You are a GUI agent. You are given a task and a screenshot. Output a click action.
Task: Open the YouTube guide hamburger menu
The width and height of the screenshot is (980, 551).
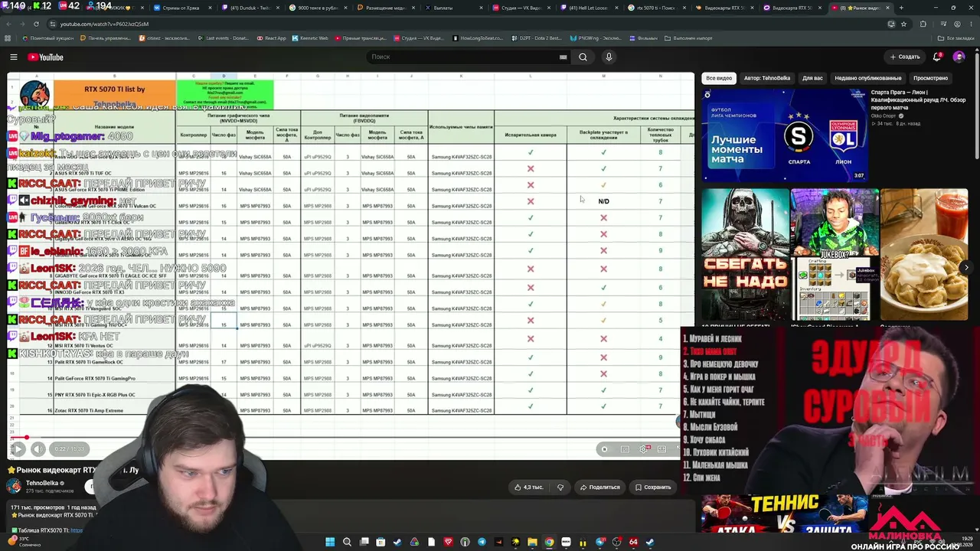click(x=14, y=57)
